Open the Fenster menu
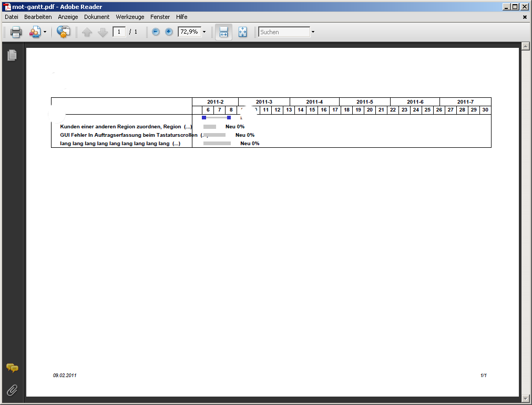The width and height of the screenshot is (532, 405). point(160,17)
